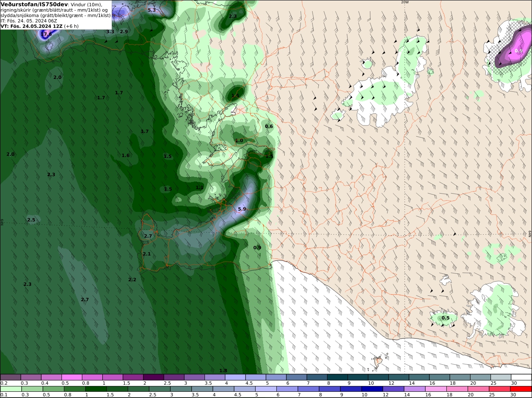Viewport: 532px width, 398px height.
Task: Click the 2.2 precipitation value on map
Action: coord(132,280)
